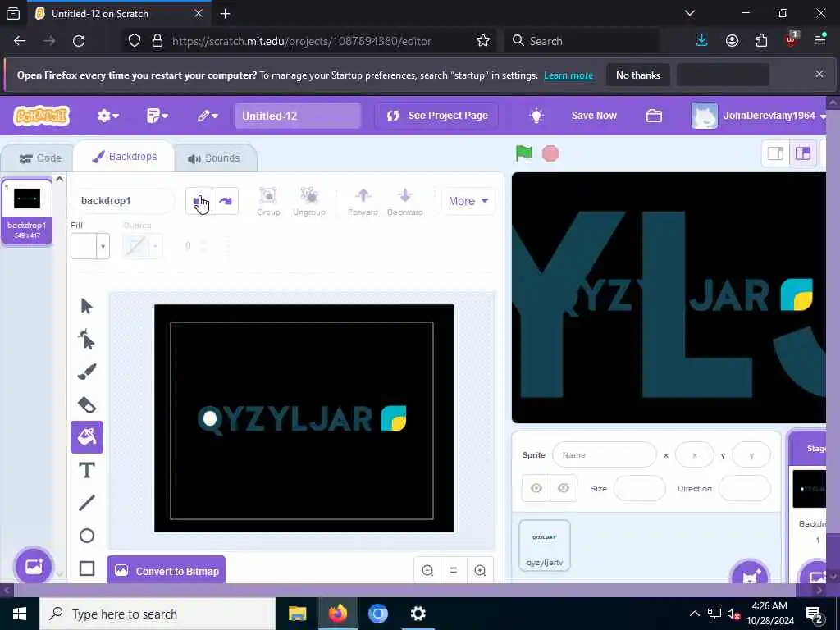The image size is (840, 630).
Task: Open the Learn more link
Action: click(x=568, y=75)
